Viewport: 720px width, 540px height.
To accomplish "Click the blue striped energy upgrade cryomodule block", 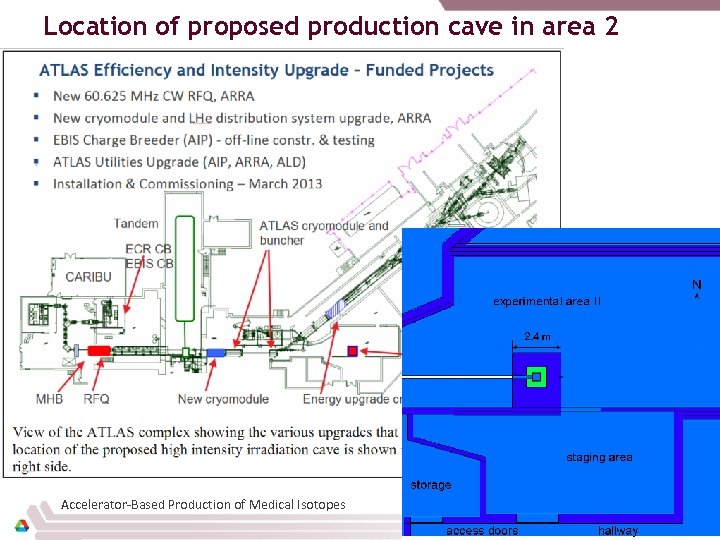I will (x=335, y=309).
